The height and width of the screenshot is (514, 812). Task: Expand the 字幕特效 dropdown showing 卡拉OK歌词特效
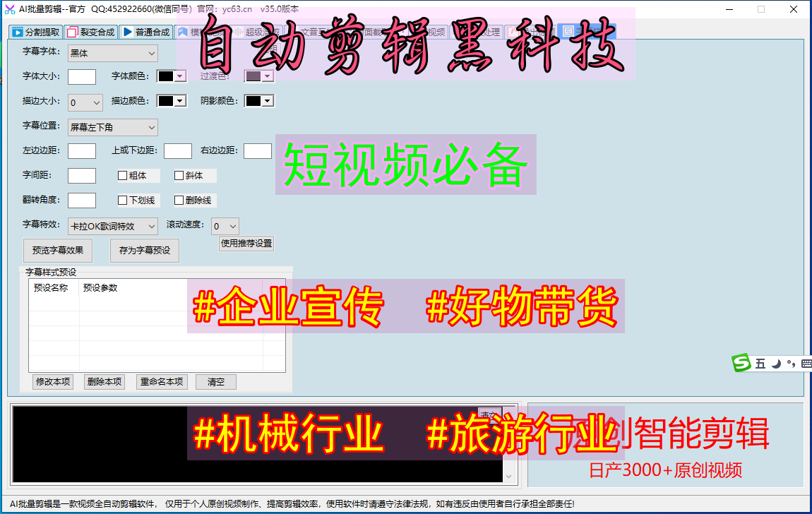(x=113, y=226)
